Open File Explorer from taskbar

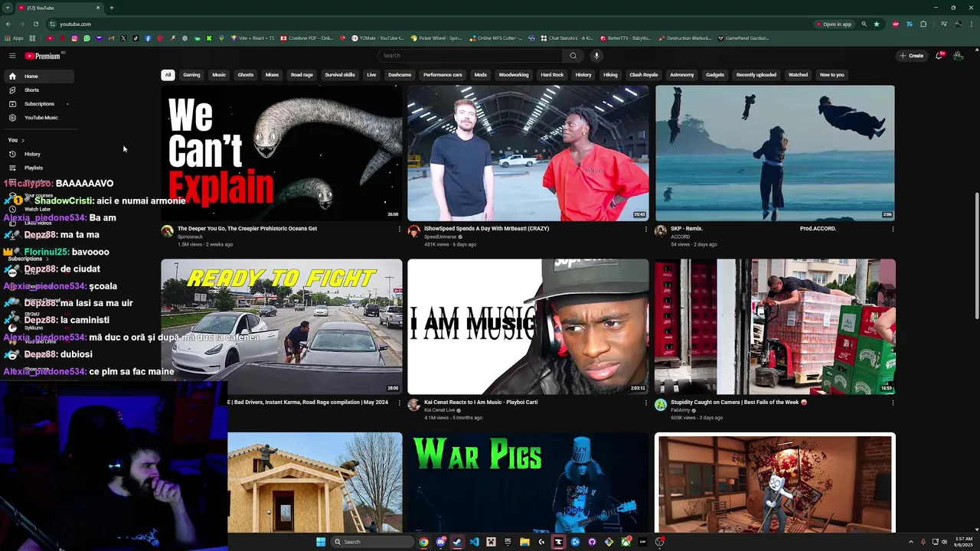click(524, 542)
